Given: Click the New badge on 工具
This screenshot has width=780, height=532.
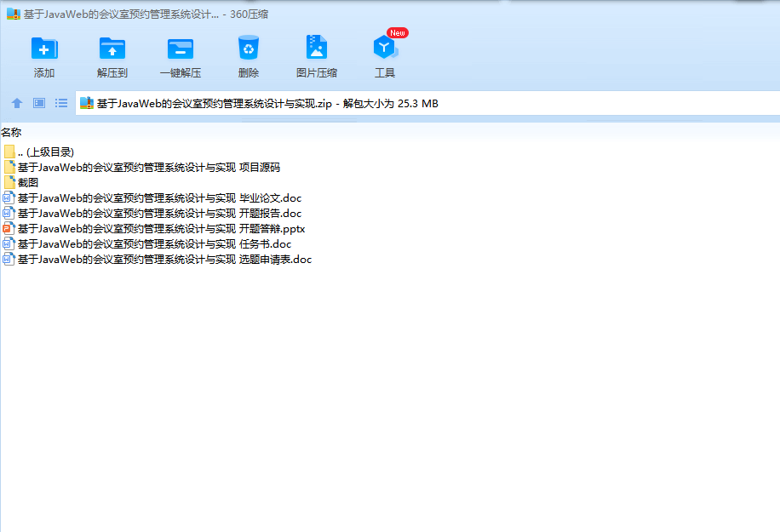Looking at the screenshot, I should tap(398, 33).
